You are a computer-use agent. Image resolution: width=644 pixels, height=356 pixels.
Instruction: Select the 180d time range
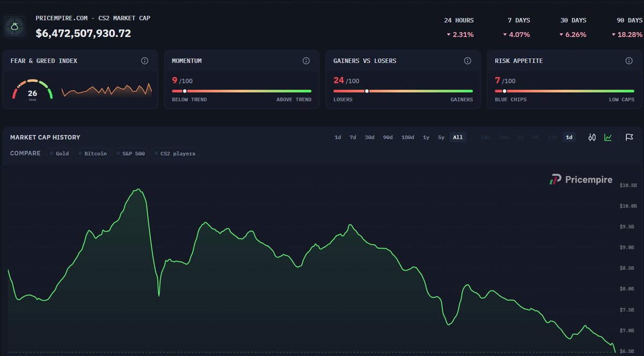(x=408, y=137)
